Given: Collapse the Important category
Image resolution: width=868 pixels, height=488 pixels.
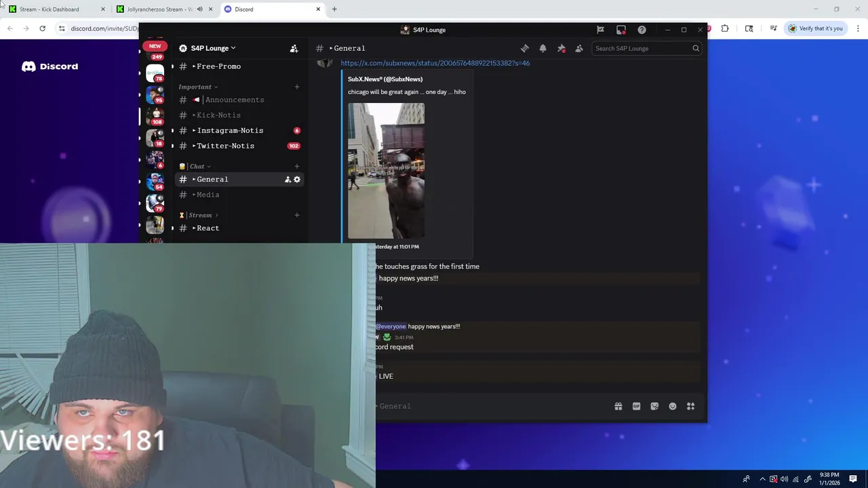Looking at the screenshot, I should 198,87.
